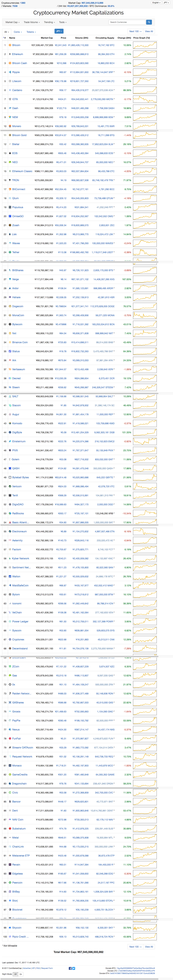Click the Cryptocurrencies count 1360 link
173x980 pixels.
point(23,3)
